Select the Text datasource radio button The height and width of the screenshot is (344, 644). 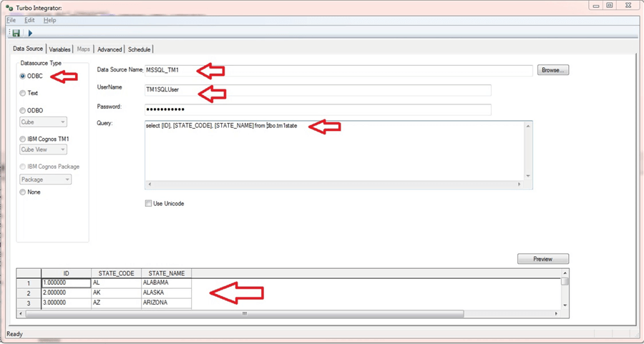tap(23, 93)
